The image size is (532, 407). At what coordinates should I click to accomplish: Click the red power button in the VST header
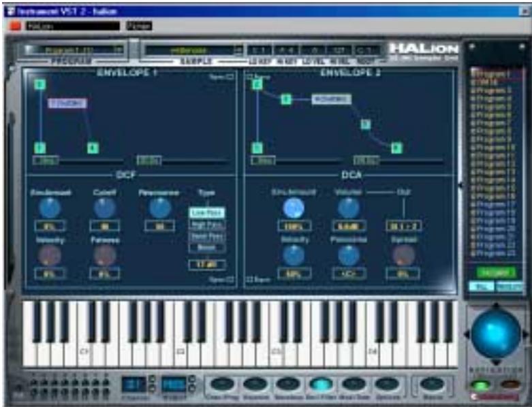click(x=14, y=26)
